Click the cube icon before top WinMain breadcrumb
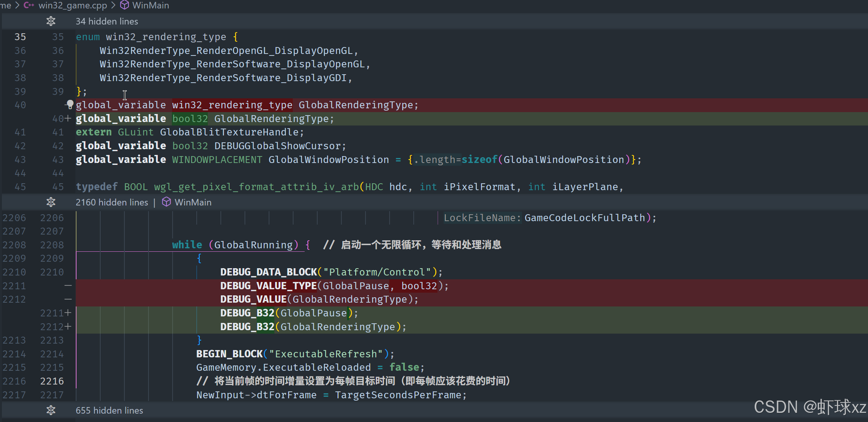 124,5
